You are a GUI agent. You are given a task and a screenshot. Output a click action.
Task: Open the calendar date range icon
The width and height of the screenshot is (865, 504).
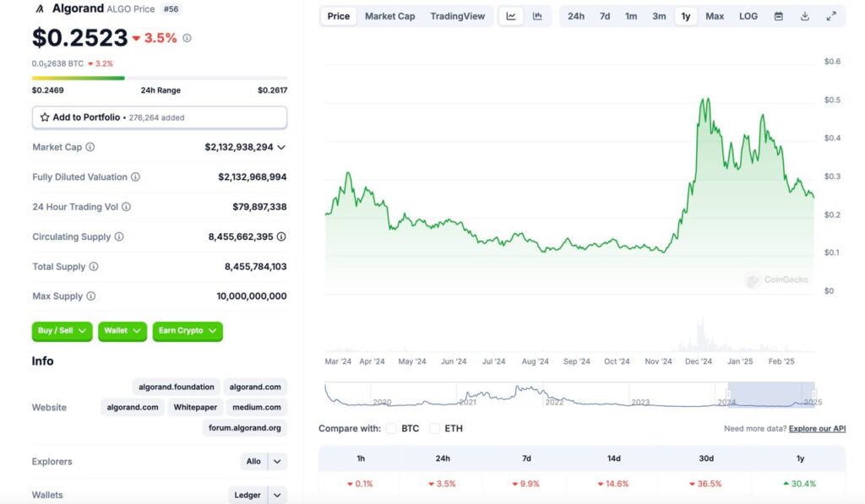pyautogui.click(x=778, y=16)
